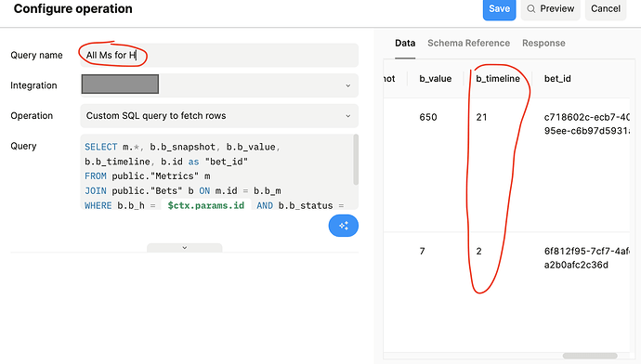Select the bet_id cell starting 6f812f95
The image size is (641, 364).
point(587,258)
